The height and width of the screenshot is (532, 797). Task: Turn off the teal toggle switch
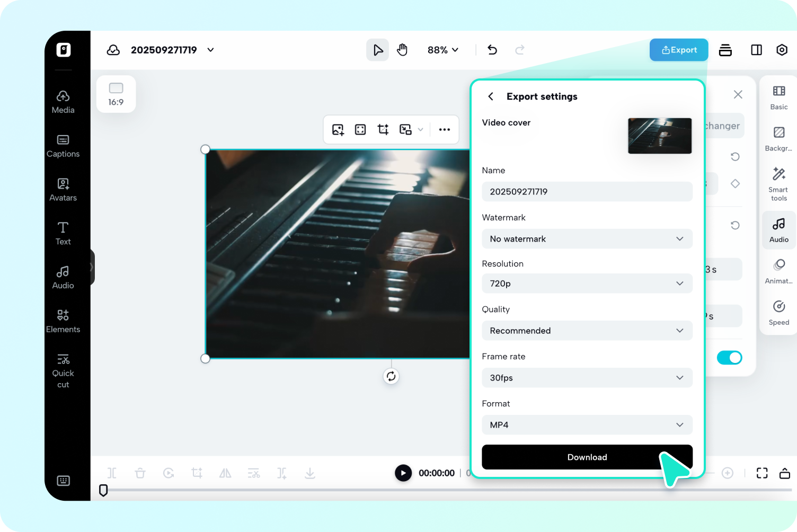coord(730,358)
